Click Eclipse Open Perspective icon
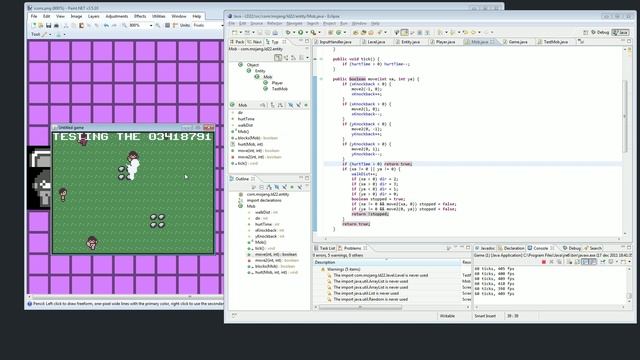Image resolution: width=640 pixels, height=360 pixels. 586,32
